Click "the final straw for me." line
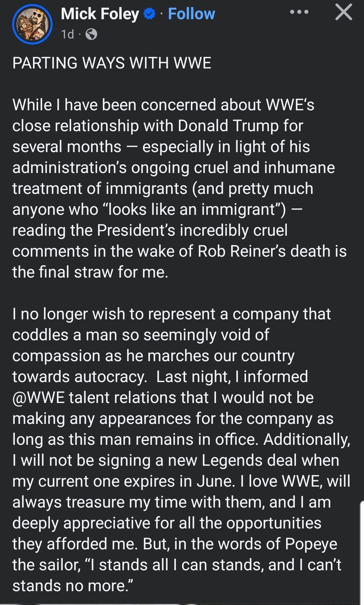Screen dimensions: 364x605 click(x=90, y=272)
